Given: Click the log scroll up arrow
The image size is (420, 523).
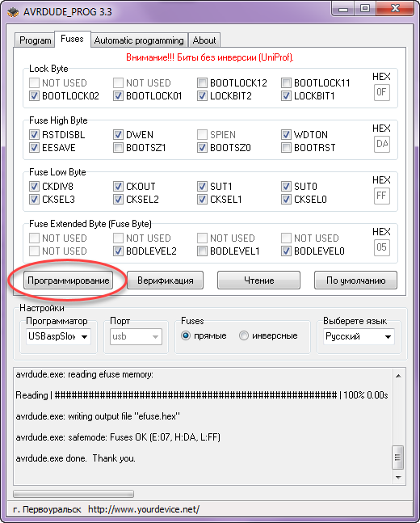Looking at the screenshot, I should [x=398, y=376].
